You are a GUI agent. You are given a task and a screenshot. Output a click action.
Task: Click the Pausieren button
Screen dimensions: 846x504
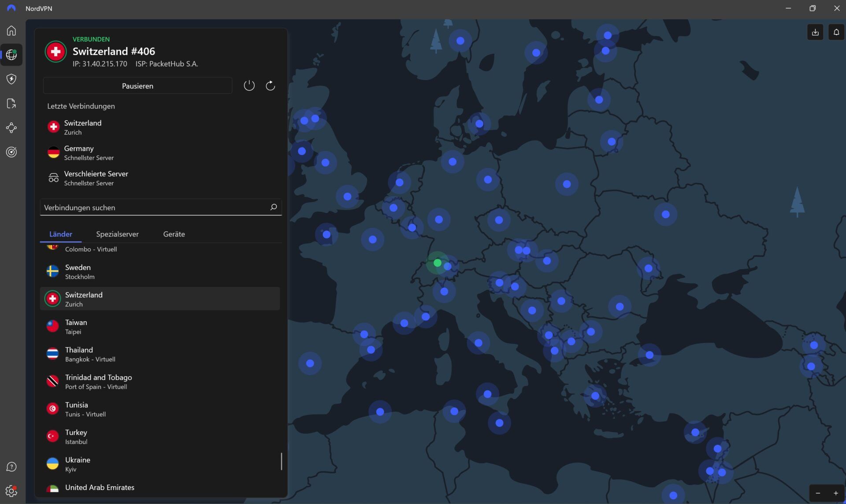(137, 85)
